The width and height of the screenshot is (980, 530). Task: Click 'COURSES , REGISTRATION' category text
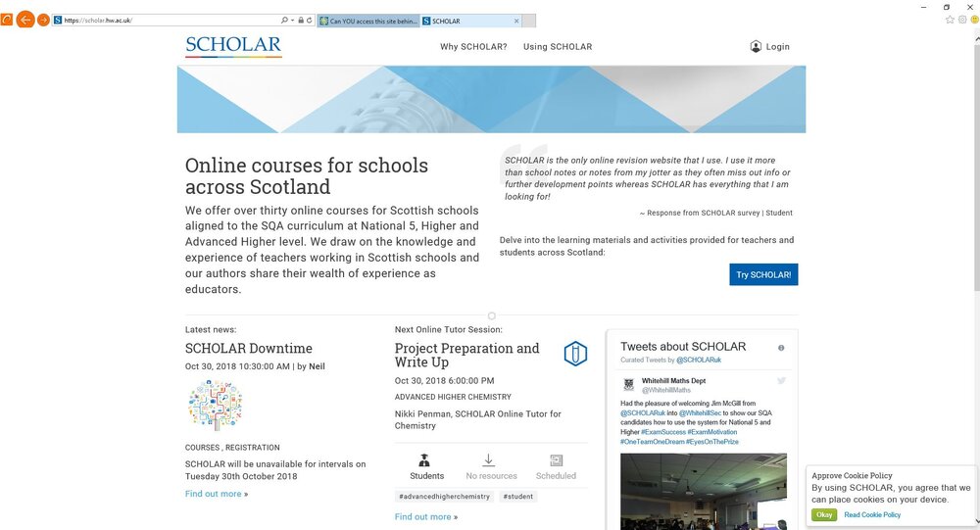[232, 448]
